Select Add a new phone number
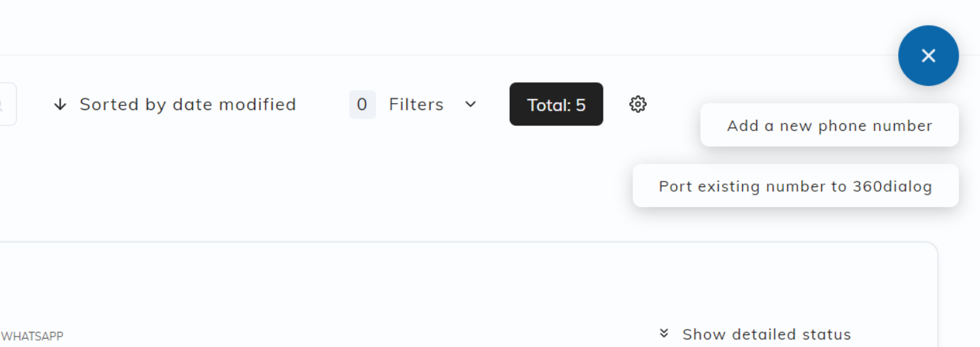 click(829, 125)
